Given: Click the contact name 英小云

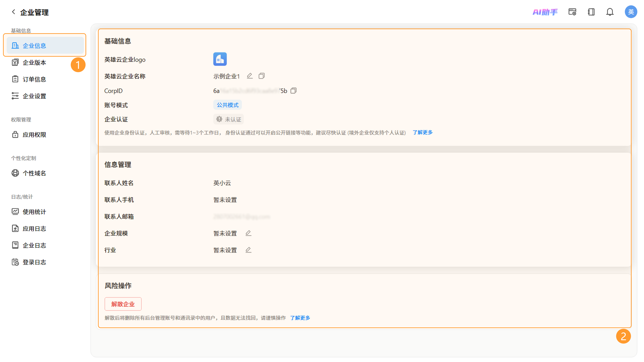Looking at the screenshot, I should 222,183.
